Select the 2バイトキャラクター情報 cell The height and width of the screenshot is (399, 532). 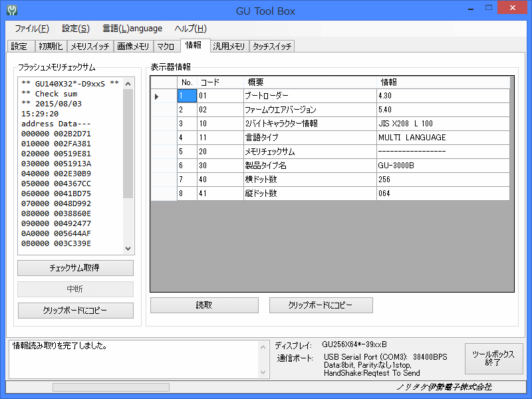pyautogui.click(x=310, y=124)
